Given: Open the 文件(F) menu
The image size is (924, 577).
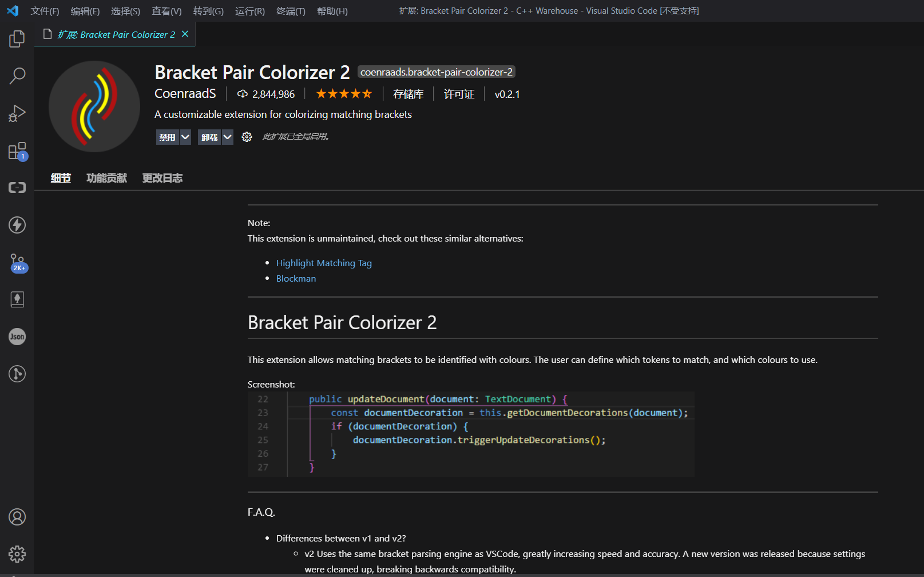Looking at the screenshot, I should pos(45,11).
